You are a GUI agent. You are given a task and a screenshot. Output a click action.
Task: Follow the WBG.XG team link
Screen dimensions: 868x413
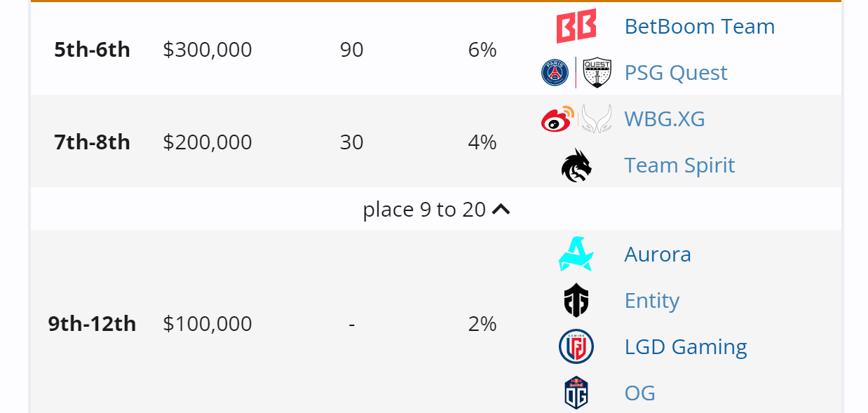coord(664,119)
